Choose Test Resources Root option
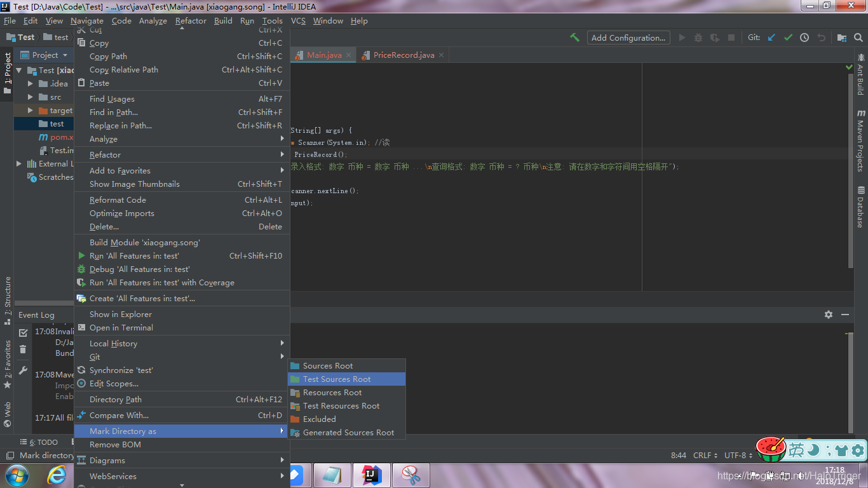The width and height of the screenshot is (868, 488). click(346, 405)
